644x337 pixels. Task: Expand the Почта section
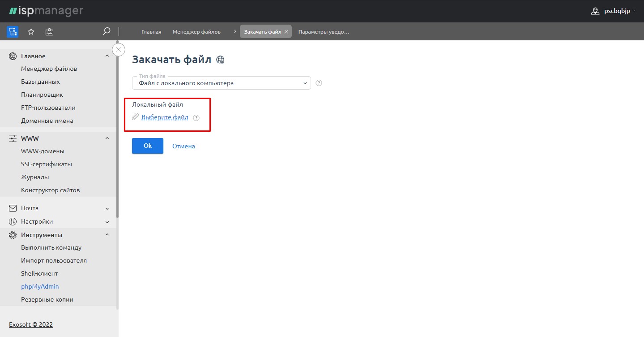107,208
